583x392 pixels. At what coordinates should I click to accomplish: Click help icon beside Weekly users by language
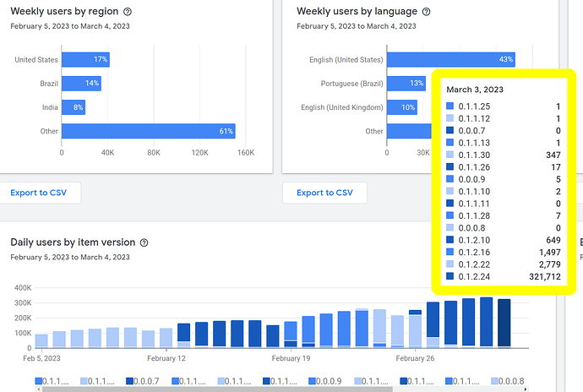[426, 12]
